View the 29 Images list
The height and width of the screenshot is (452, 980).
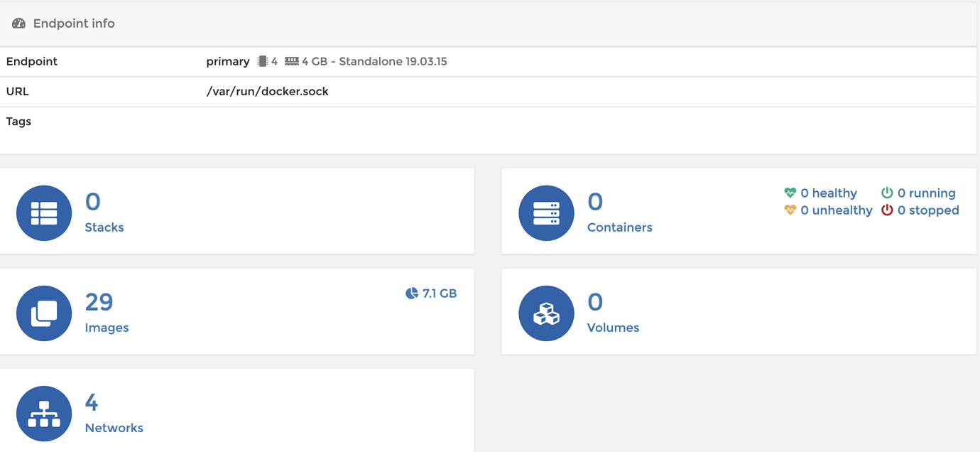click(107, 327)
